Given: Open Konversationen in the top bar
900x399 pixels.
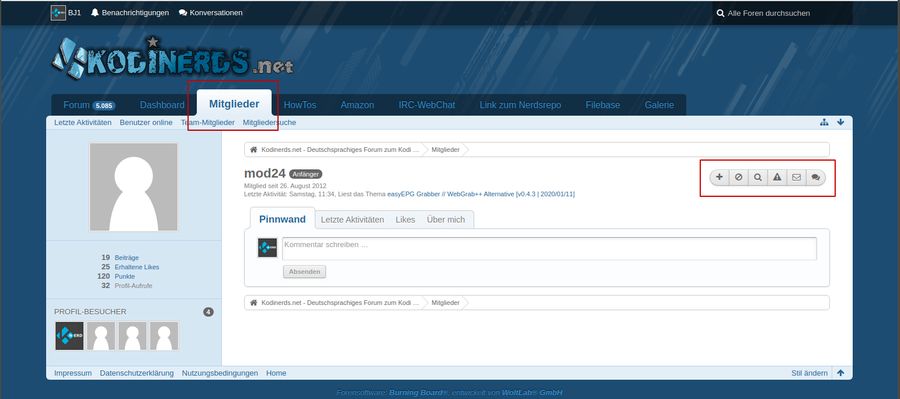Looking at the screenshot, I should (x=216, y=13).
